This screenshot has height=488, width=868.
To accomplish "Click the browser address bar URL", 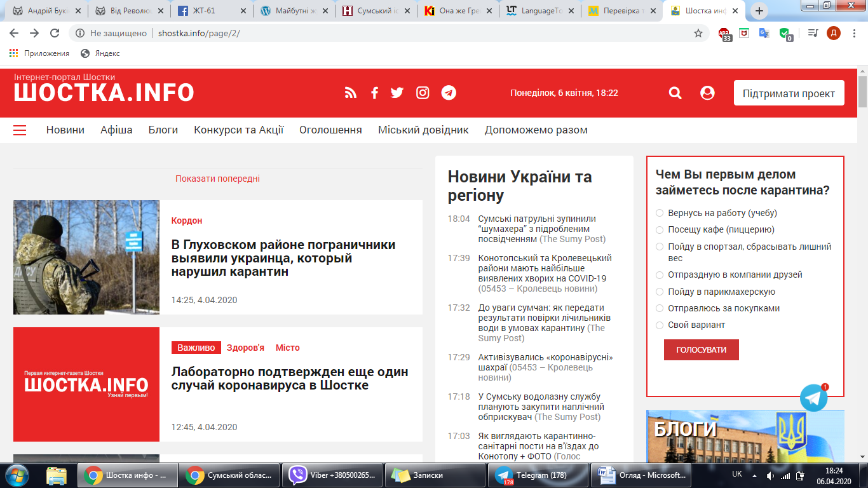I will 199,33.
